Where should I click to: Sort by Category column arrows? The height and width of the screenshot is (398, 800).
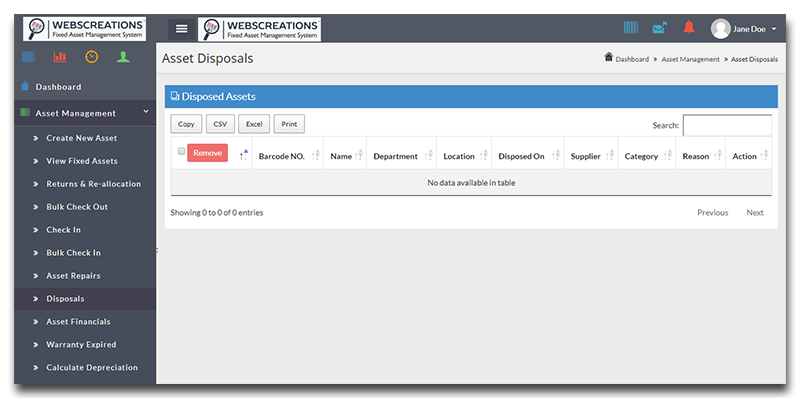[668, 156]
